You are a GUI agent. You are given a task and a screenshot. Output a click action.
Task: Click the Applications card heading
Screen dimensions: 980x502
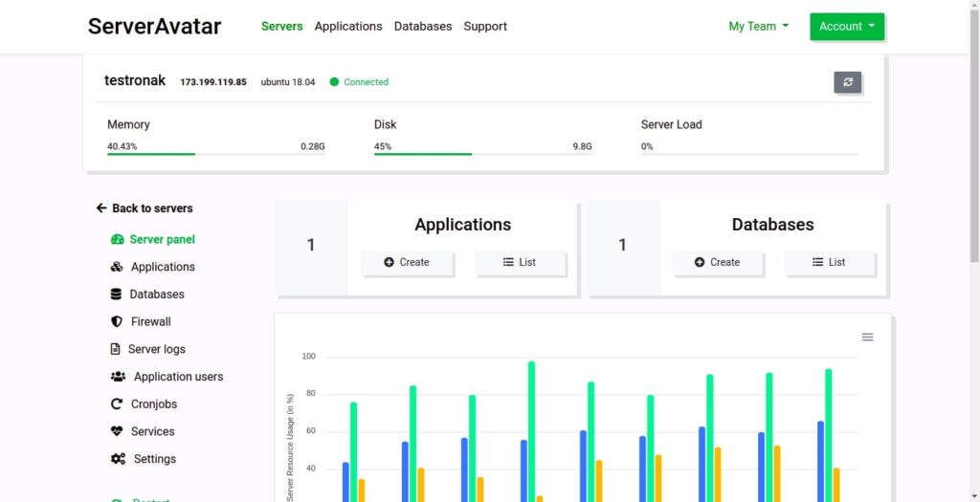click(x=462, y=225)
